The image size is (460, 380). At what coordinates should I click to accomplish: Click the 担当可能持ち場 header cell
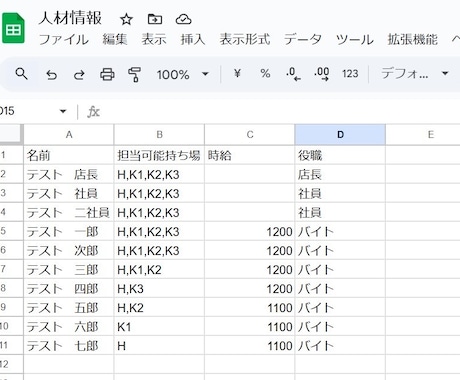tap(159, 155)
